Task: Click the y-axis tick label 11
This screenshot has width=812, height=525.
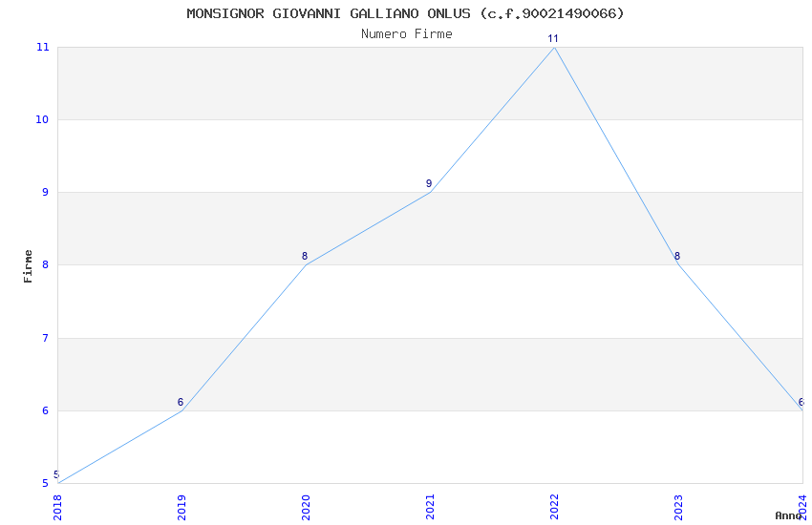Action: pos(42,47)
